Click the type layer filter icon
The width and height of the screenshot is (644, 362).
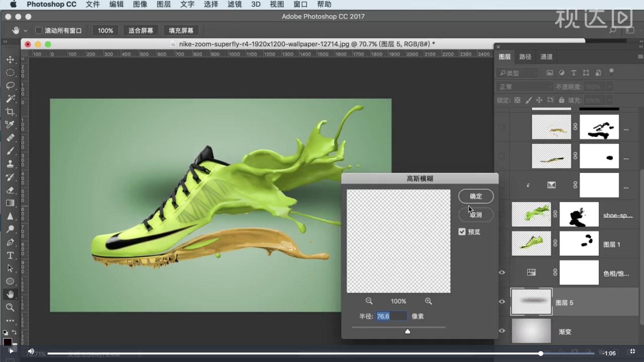tap(574, 73)
